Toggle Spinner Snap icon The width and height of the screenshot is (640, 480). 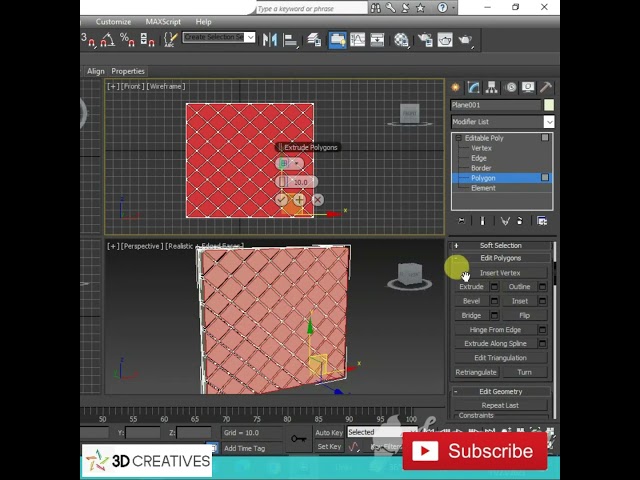(147, 40)
